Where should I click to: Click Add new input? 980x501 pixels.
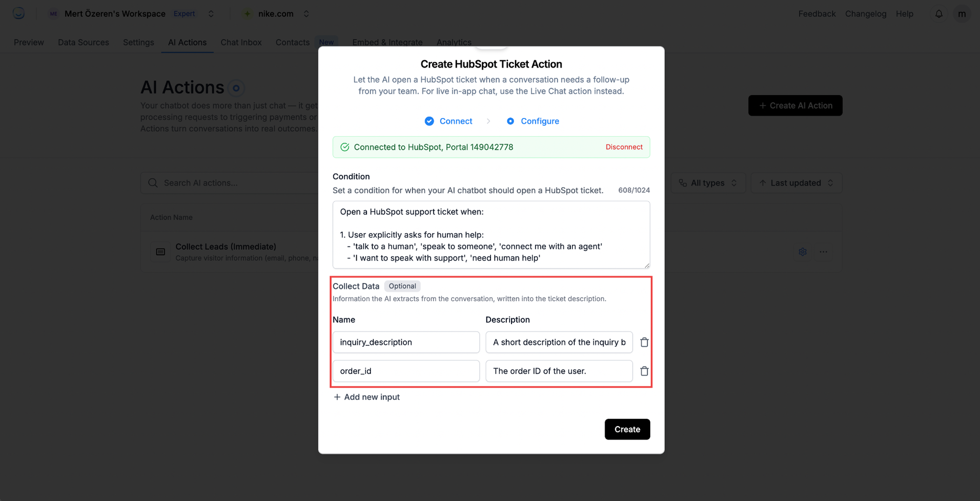coord(367,397)
